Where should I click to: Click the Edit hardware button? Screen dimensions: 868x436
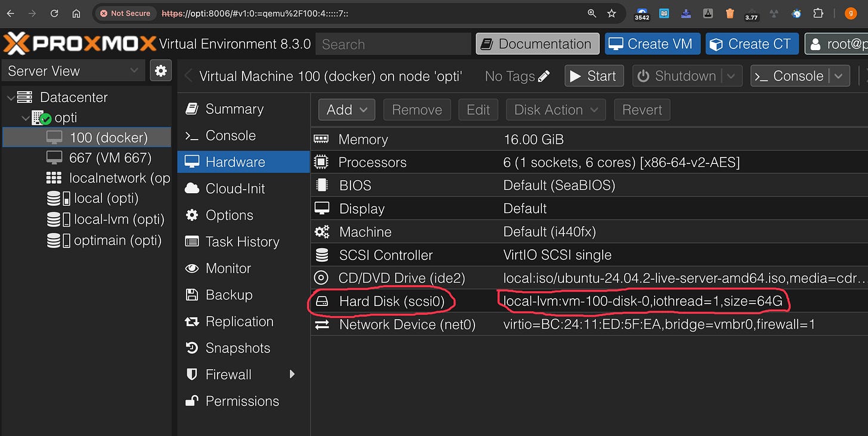point(478,110)
